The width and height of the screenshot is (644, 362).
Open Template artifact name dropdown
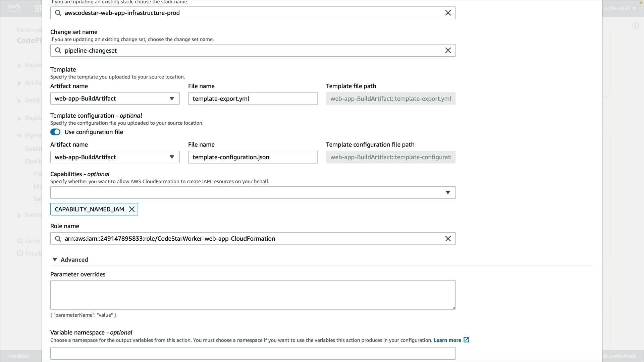click(115, 99)
